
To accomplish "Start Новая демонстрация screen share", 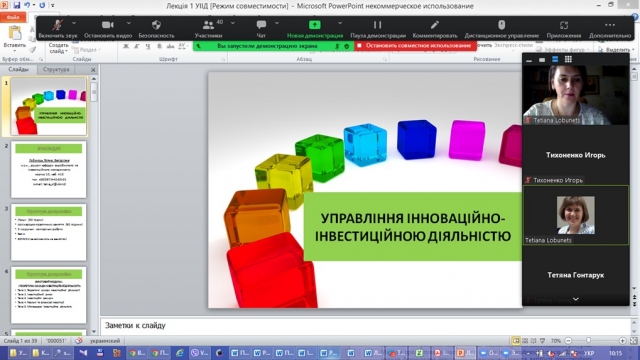I will click(315, 25).
